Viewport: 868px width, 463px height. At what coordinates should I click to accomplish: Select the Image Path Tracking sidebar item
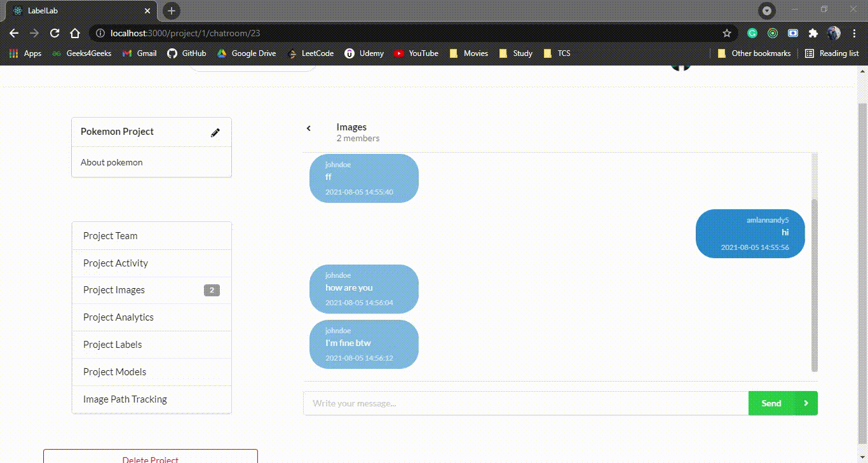[125, 399]
